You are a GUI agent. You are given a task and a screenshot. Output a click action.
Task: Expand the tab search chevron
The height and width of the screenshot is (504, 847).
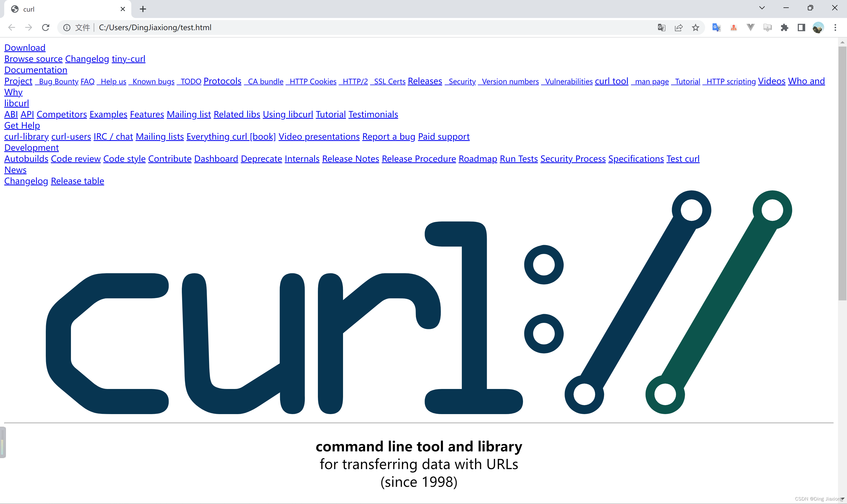pos(762,8)
